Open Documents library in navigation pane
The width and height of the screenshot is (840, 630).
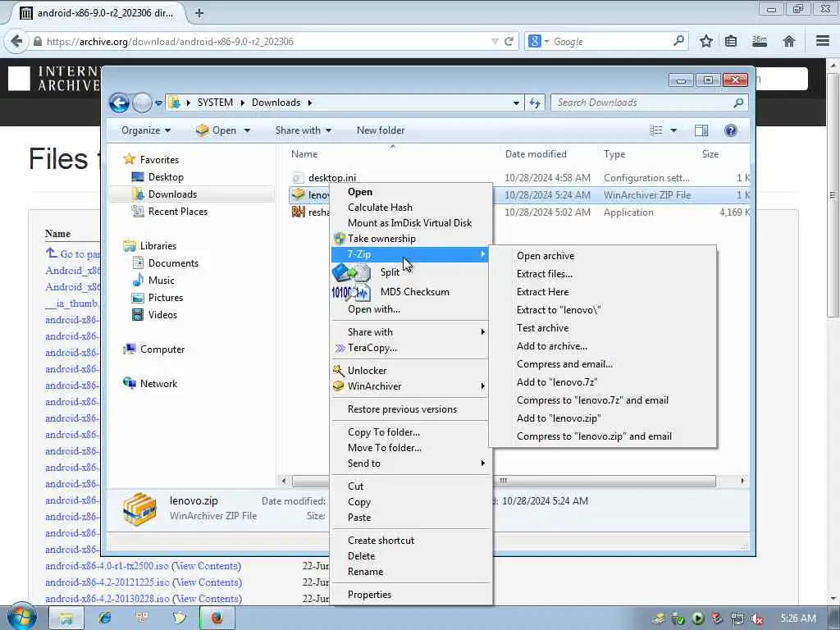pos(173,263)
